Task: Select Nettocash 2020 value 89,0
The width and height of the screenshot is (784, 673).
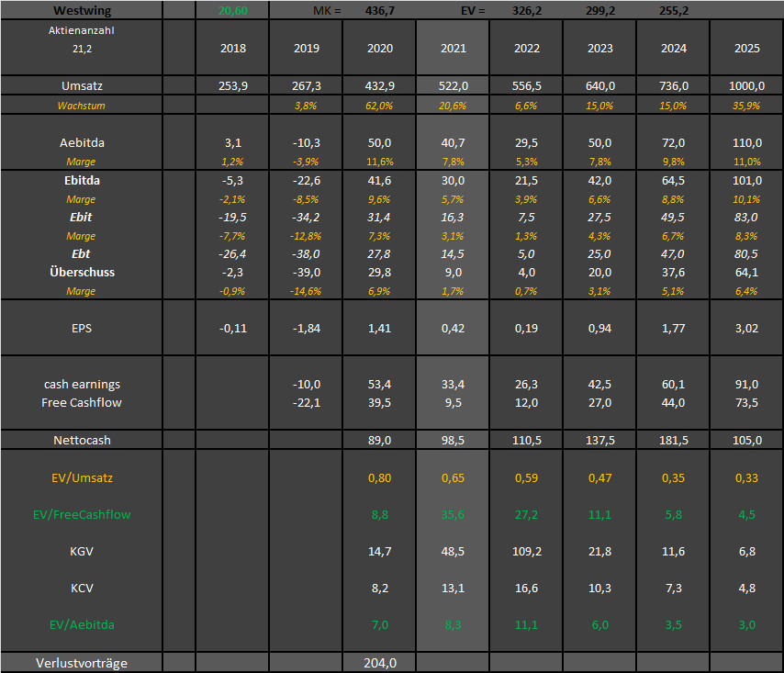Action: (x=379, y=440)
